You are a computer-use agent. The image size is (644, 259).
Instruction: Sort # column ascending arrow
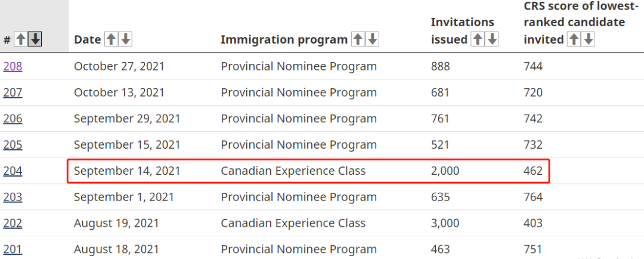click(x=21, y=40)
